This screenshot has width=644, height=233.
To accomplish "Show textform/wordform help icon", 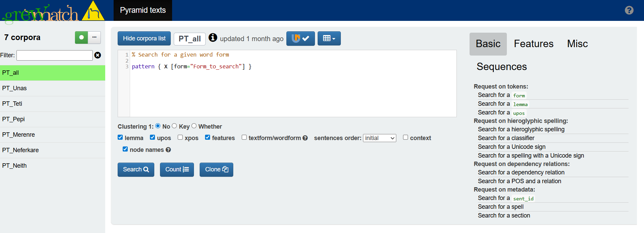I will (305, 138).
